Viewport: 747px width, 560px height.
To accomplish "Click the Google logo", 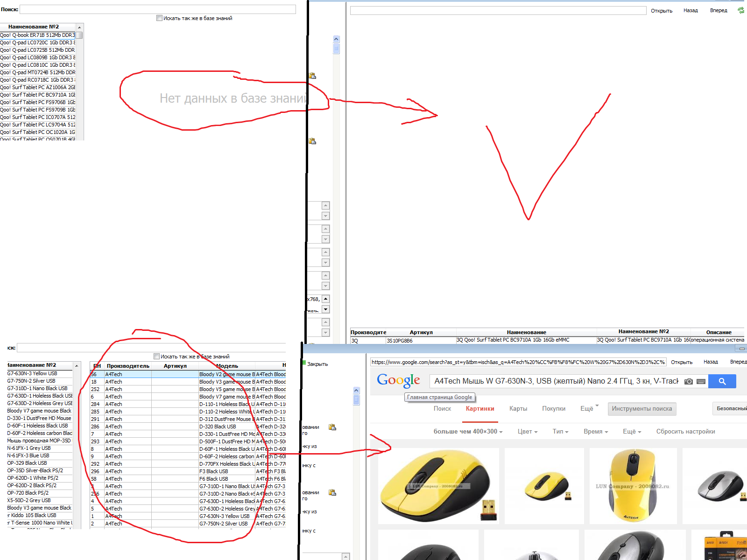I will coord(398,381).
